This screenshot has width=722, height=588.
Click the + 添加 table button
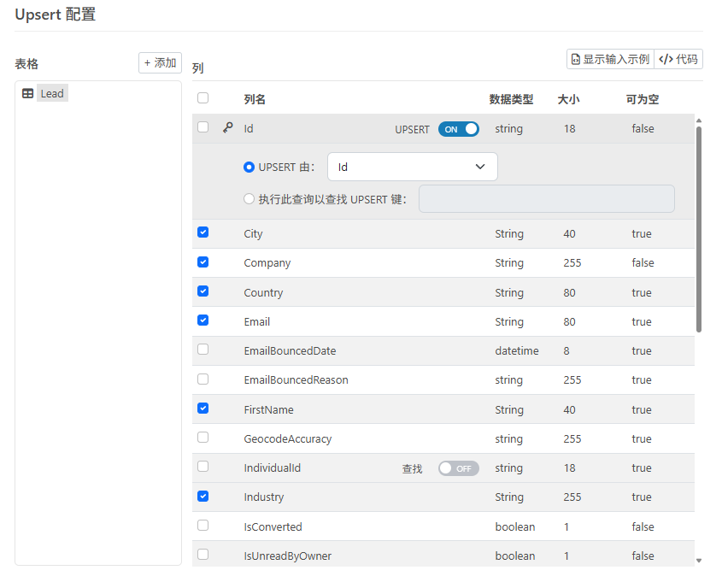160,63
